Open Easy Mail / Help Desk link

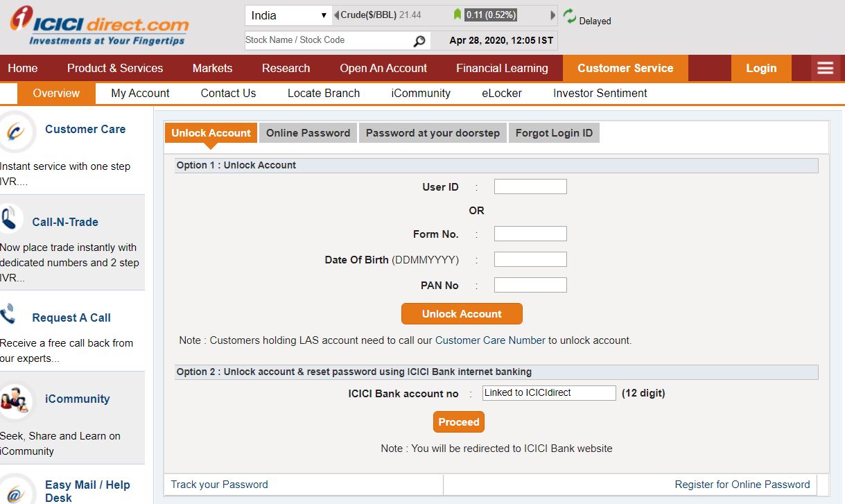point(87,492)
